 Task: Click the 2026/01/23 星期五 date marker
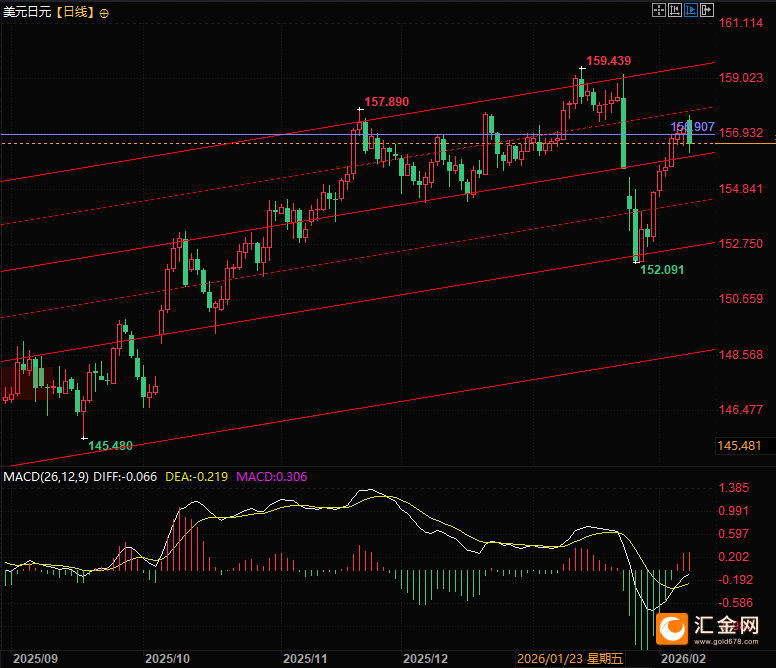[570, 659]
